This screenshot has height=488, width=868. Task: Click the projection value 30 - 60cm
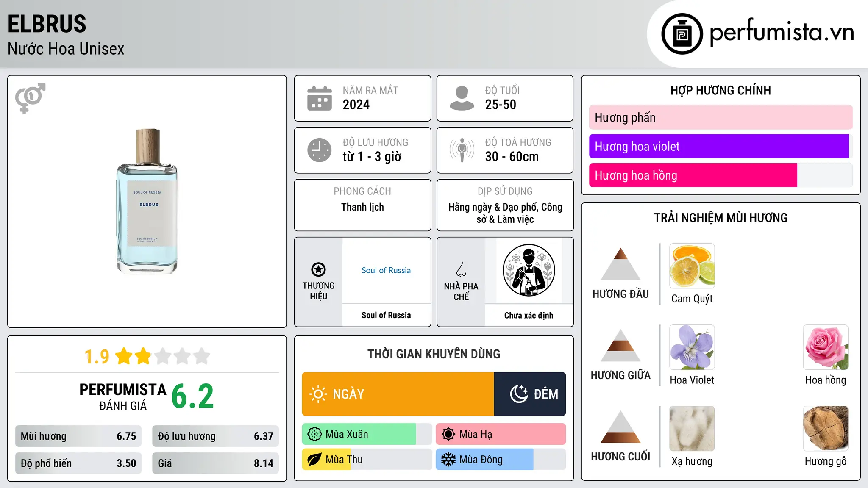pyautogui.click(x=512, y=157)
